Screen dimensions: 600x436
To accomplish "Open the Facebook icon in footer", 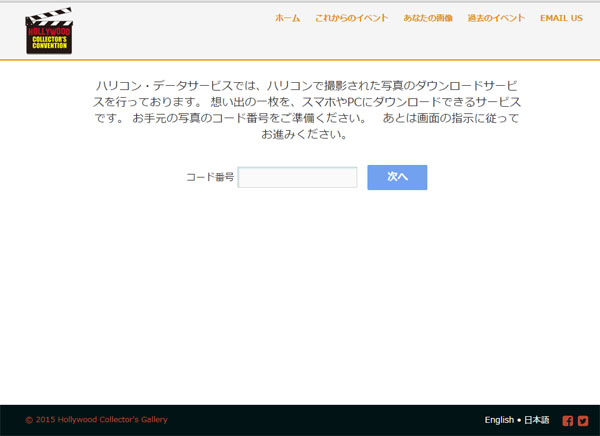I will [568, 421].
